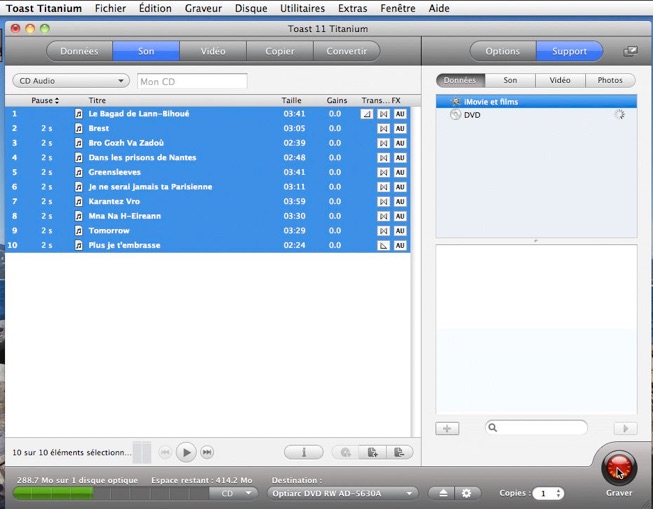Click the search magnifier icon in media browser
The height and width of the screenshot is (509, 653).
click(x=493, y=427)
